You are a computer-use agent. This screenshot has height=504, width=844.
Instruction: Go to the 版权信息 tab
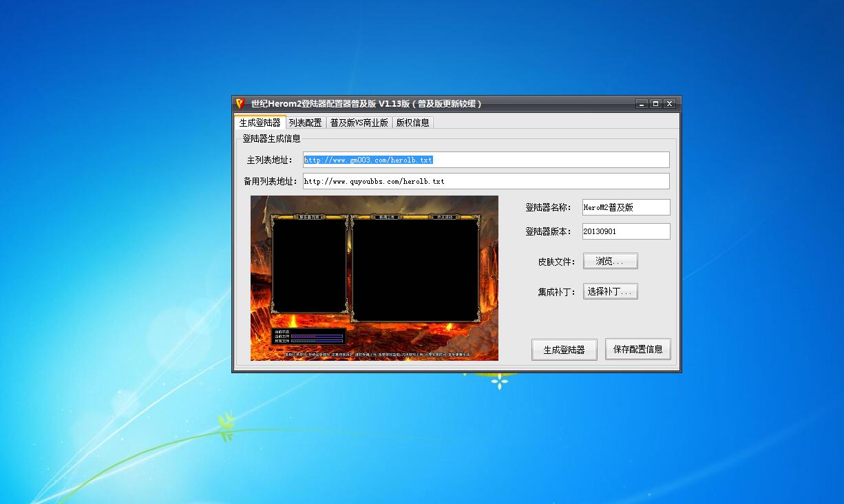(x=412, y=123)
